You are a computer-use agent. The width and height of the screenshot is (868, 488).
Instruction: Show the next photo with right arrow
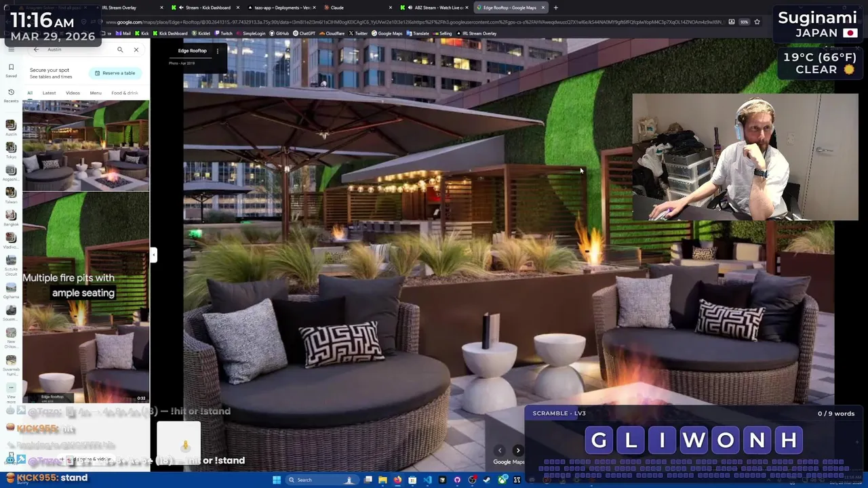click(518, 450)
